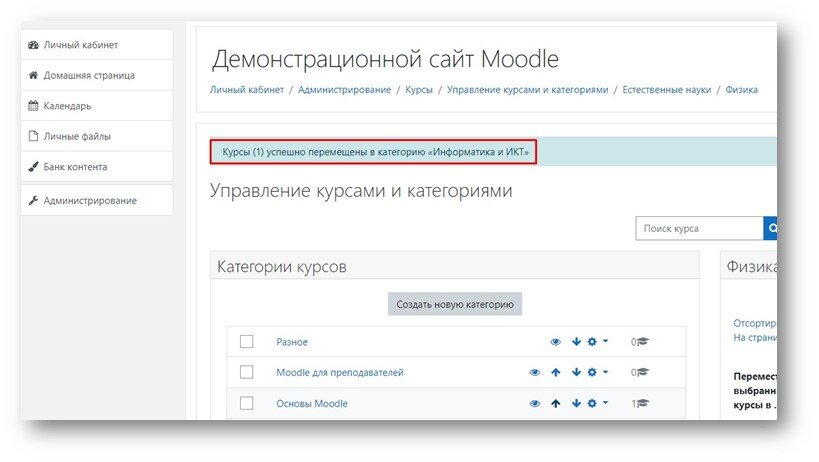Open Банк контента in the sidebar
This screenshot has width=819, height=462.
pyautogui.click(x=97, y=167)
